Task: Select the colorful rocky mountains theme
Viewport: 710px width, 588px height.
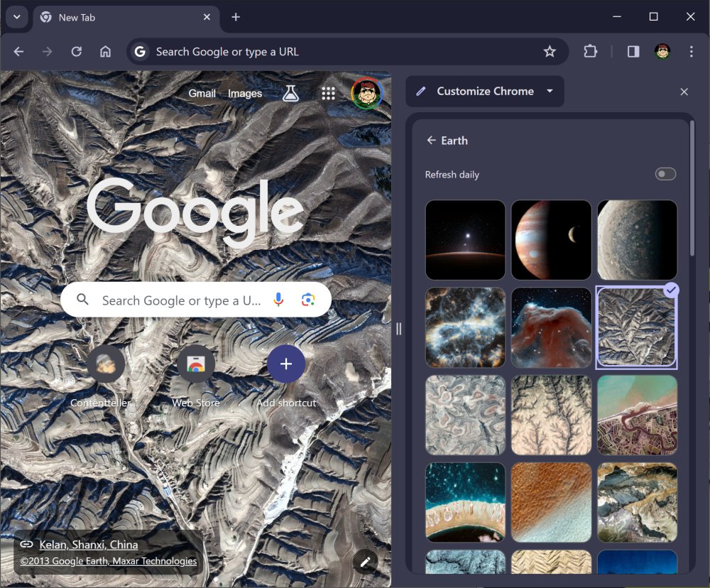Action: coord(637,502)
